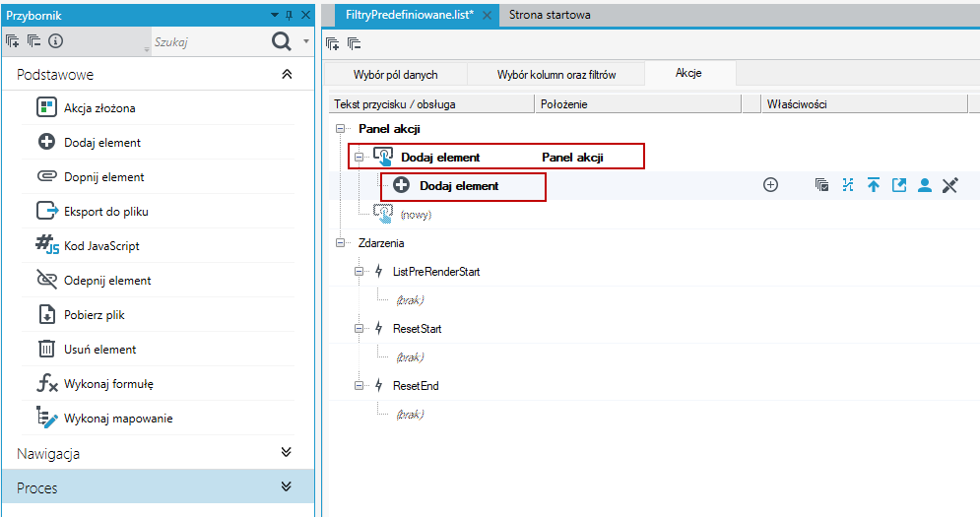The height and width of the screenshot is (517, 980).
Task: Expand the Proces section
Action: tap(287, 486)
